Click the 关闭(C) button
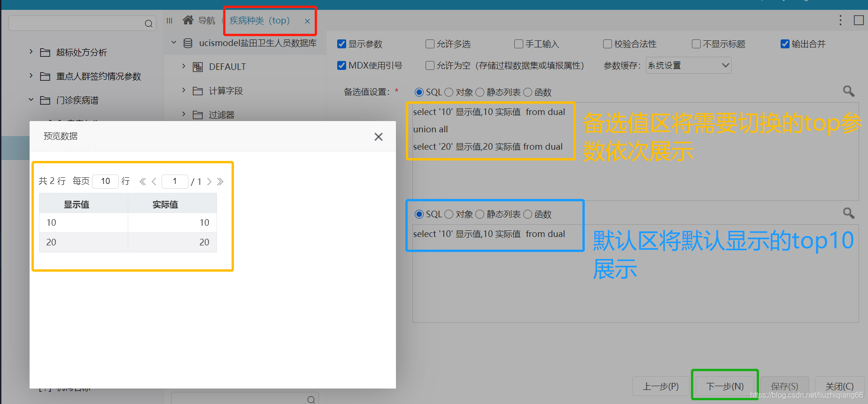The height and width of the screenshot is (404, 868). (839, 387)
